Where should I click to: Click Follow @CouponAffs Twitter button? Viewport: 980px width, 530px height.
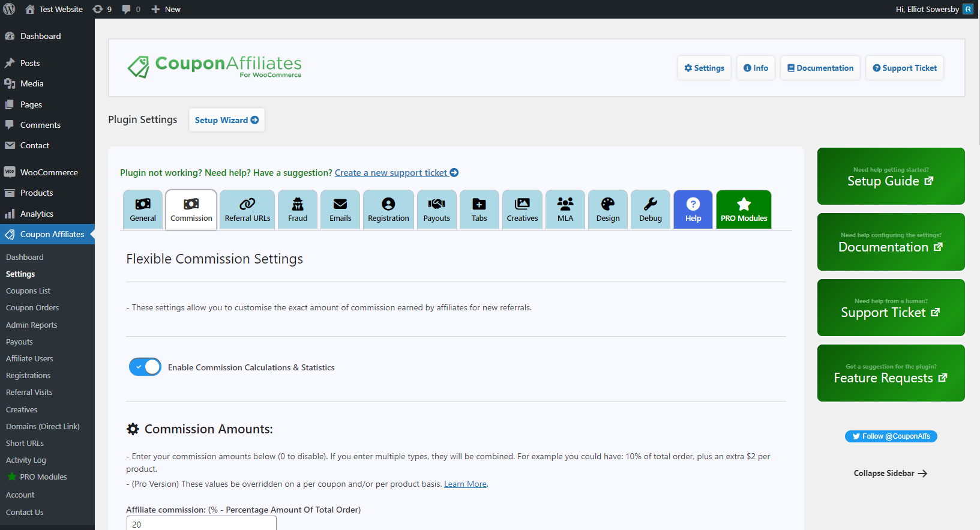[x=891, y=436]
